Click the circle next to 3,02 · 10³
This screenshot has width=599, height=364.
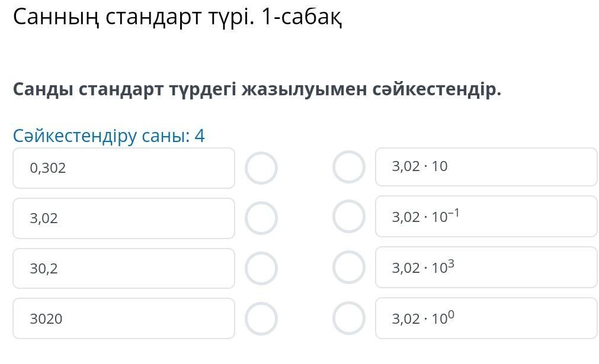point(349,268)
